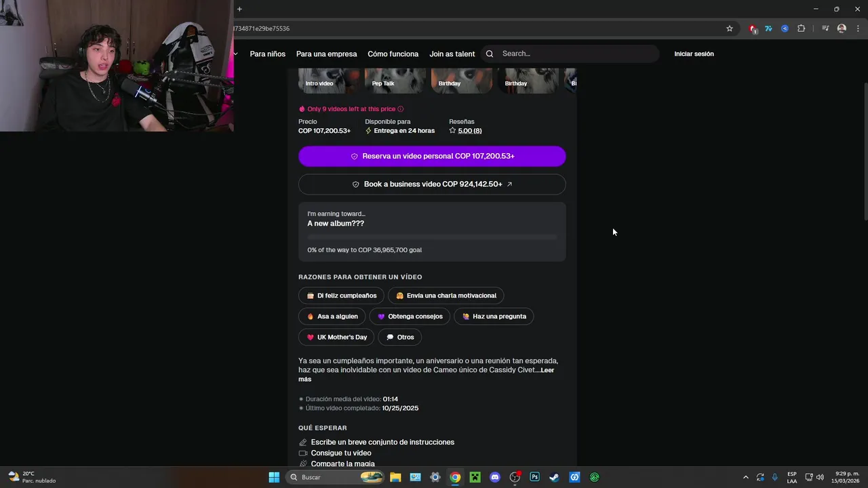Screen dimensions: 868x488
Task: Go to Cómo funciona
Action: 393,54
